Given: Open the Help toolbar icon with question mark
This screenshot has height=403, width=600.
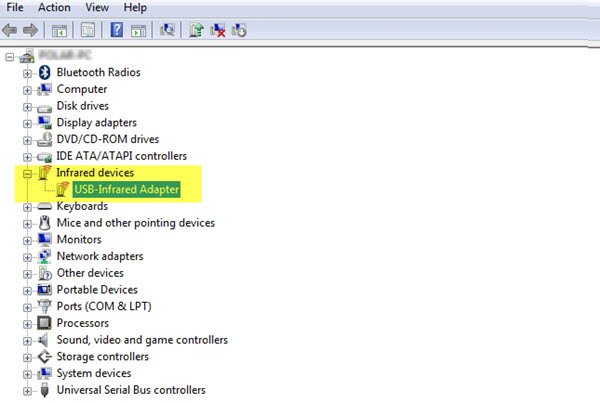Looking at the screenshot, I should pyautogui.click(x=117, y=30).
